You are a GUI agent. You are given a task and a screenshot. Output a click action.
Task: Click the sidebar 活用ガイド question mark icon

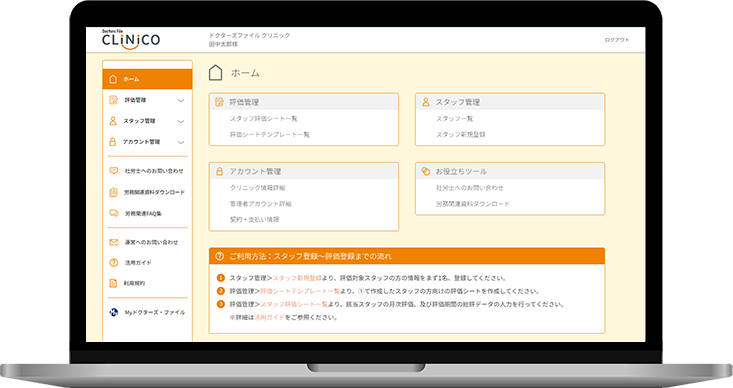coord(113,263)
